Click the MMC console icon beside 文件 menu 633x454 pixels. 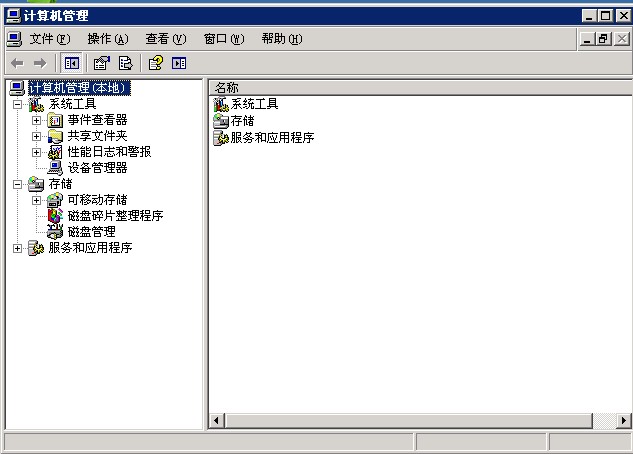[15, 39]
